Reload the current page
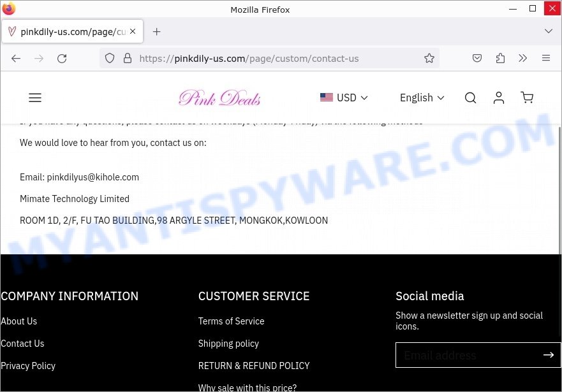The height and width of the screenshot is (392, 562). [62, 59]
